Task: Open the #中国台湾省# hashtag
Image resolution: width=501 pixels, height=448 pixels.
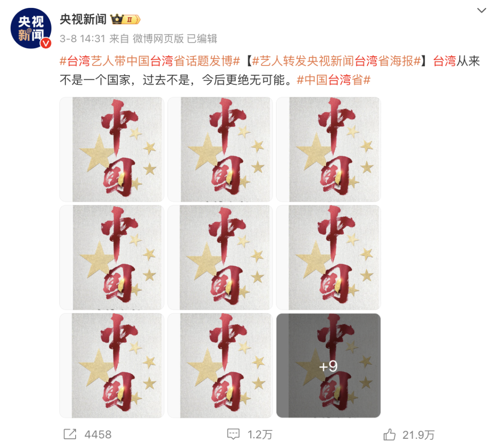Action: [334, 80]
